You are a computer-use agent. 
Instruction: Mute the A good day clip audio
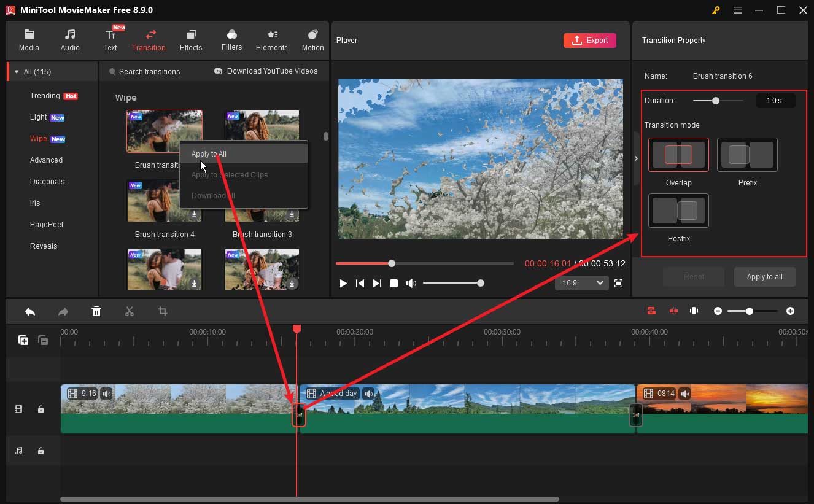pyautogui.click(x=368, y=394)
